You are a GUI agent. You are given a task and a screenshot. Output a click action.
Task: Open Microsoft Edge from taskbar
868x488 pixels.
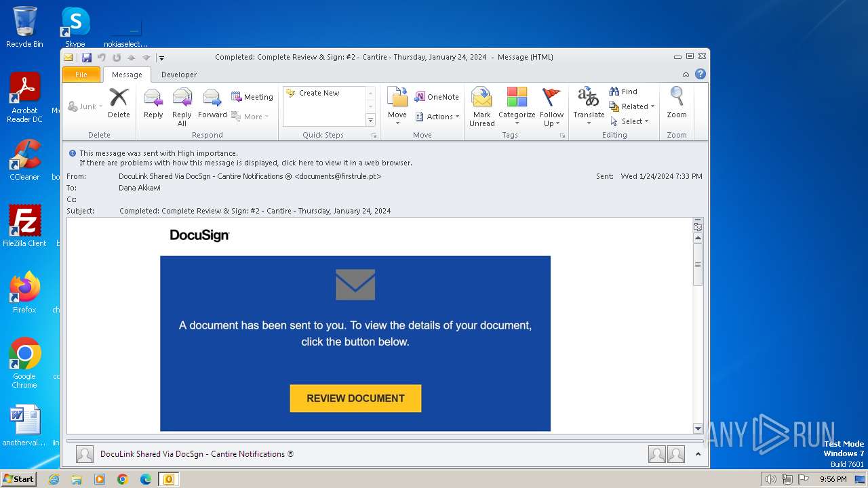(x=146, y=479)
